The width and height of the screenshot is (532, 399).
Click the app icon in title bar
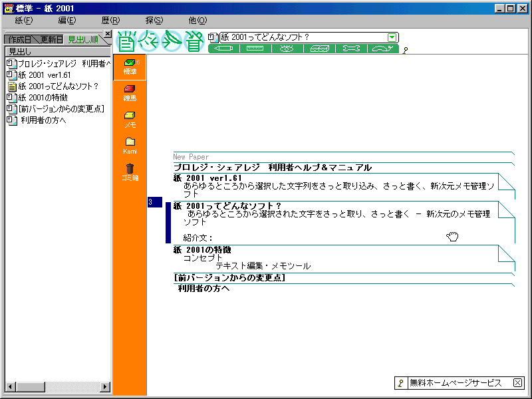9,9
